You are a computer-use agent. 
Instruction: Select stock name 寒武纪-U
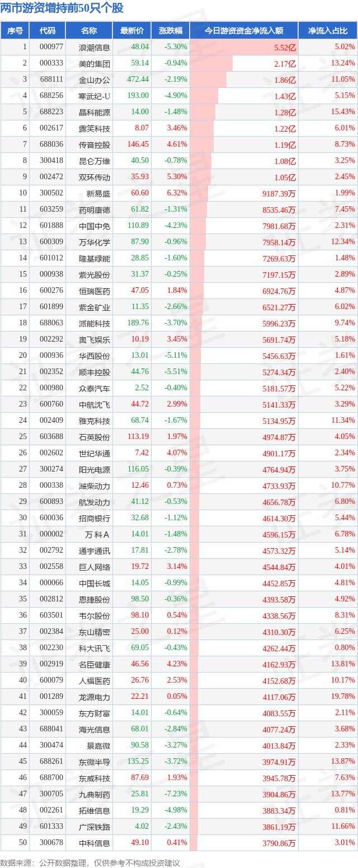[x=95, y=96]
